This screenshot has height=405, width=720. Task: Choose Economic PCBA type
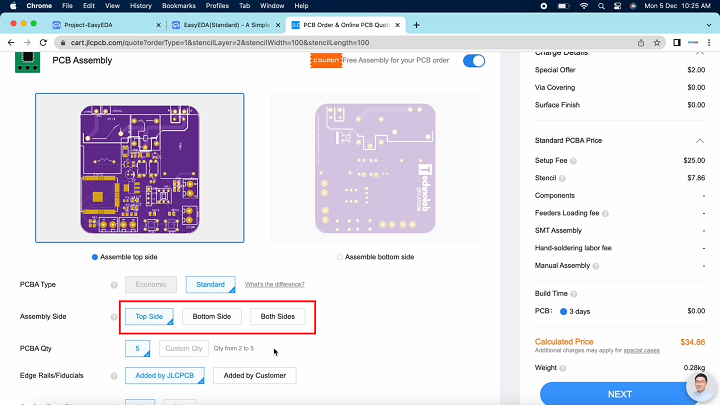point(151,285)
